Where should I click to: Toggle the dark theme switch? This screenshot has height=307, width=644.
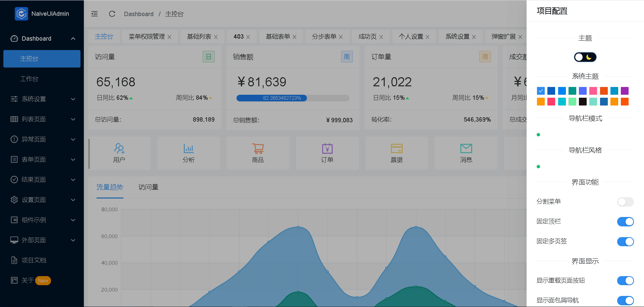point(585,57)
